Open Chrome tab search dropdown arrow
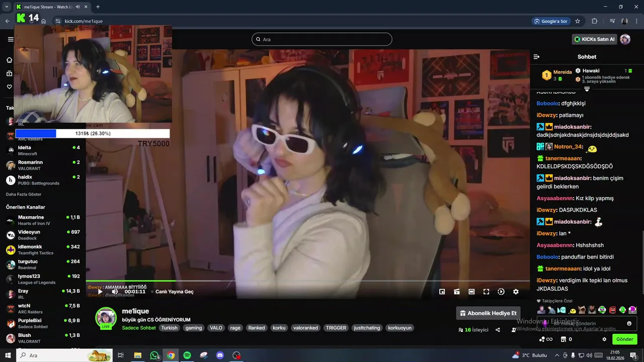644x362 pixels. [x=7, y=7]
